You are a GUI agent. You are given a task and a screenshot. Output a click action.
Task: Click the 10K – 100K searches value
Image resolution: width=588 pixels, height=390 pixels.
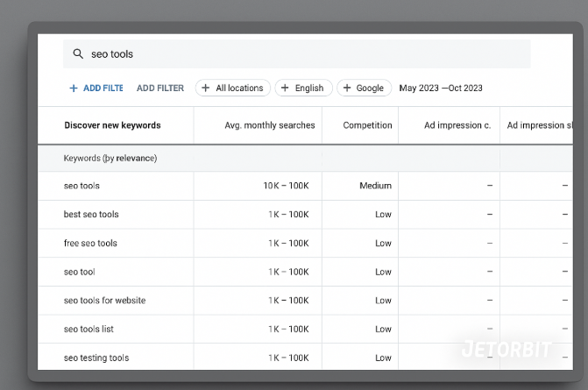pos(287,186)
